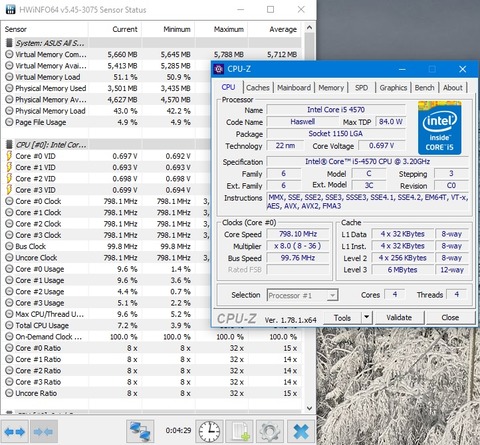The width and height of the screenshot is (480, 445).
Task: Click the Name field Intel Core i5 4570
Action: pyautogui.click(x=336, y=110)
